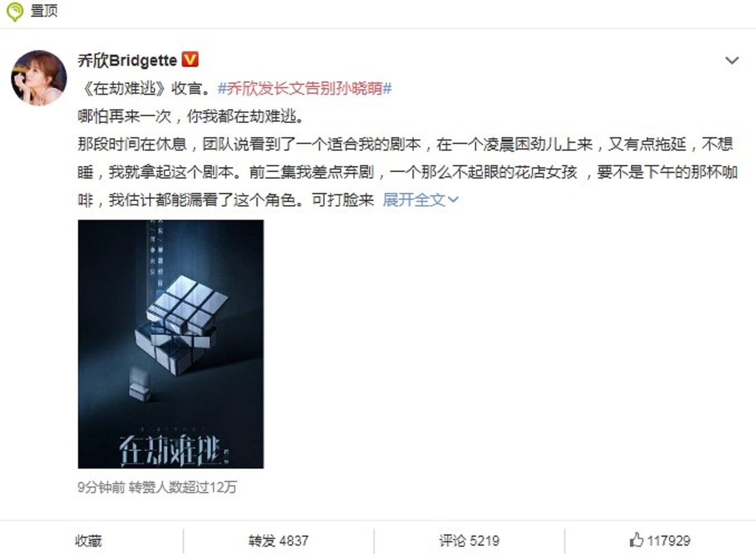The height and width of the screenshot is (559, 756).
Task: Open the 转发 4837 repost tab
Action: tap(278, 540)
